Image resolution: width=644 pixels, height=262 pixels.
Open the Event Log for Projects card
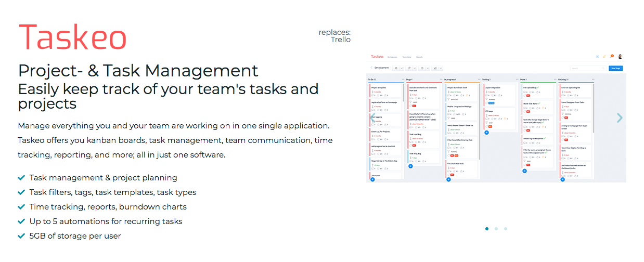click(x=385, y=135)
